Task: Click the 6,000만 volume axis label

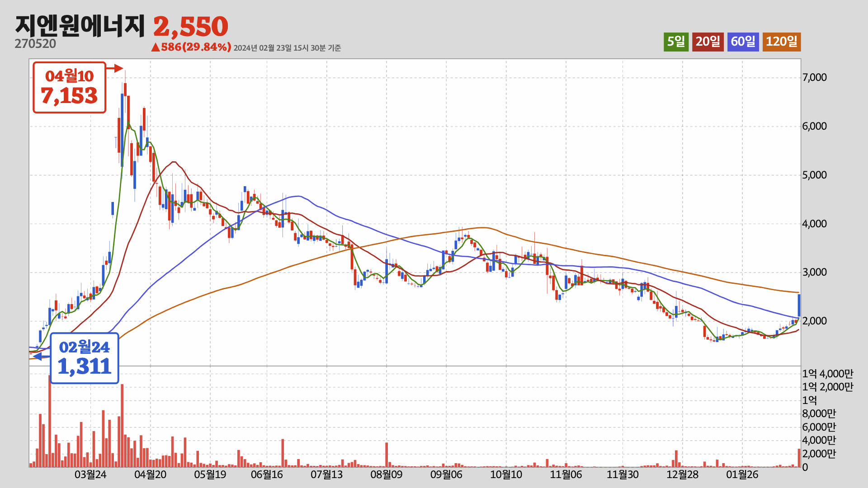Action: pos(819,427)
